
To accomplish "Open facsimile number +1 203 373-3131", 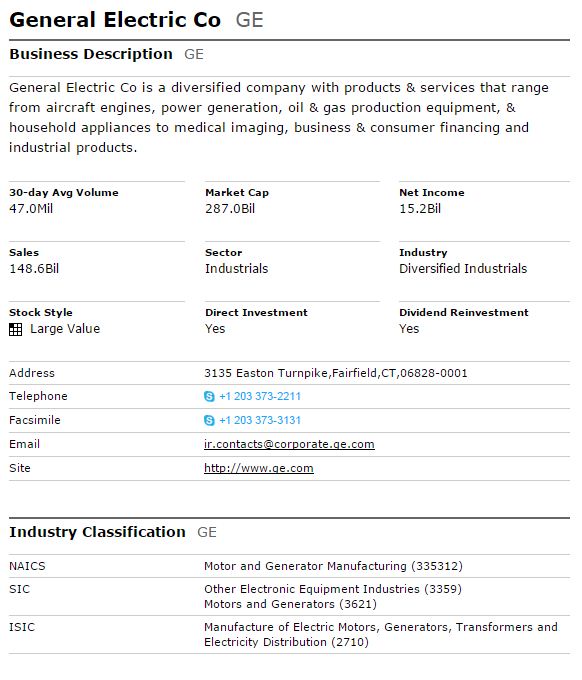I will tap(260, 420).
